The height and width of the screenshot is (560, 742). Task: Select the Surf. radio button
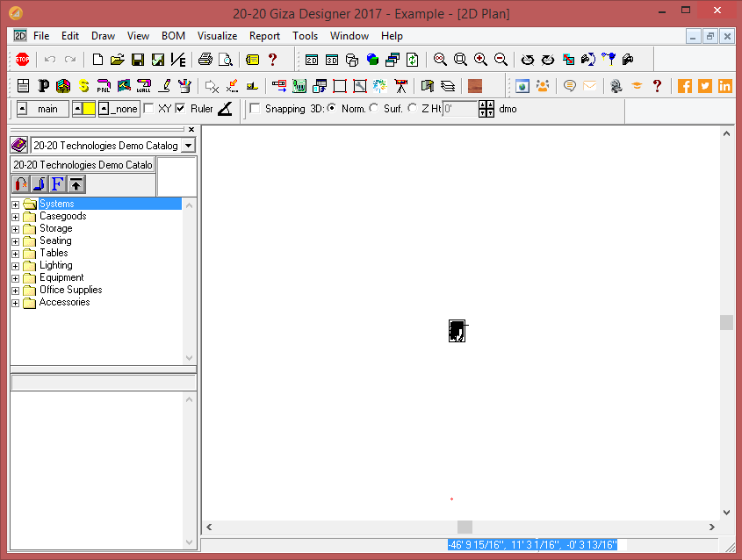[374, 108]
